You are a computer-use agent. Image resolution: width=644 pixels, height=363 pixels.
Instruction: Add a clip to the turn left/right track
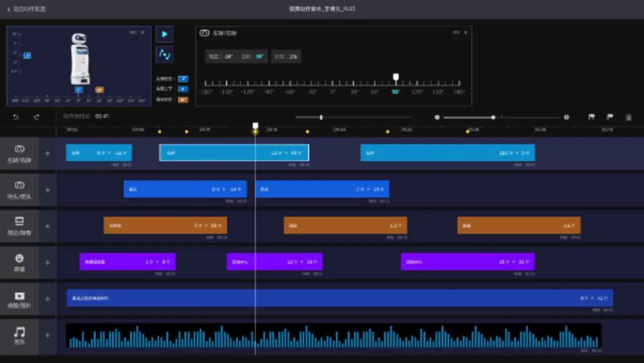[47, 153]
